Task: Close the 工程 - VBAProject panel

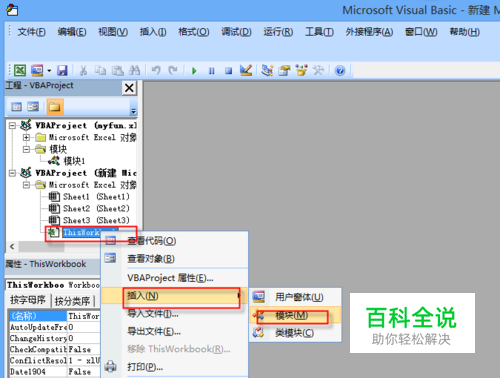Action: pos(129,88)
